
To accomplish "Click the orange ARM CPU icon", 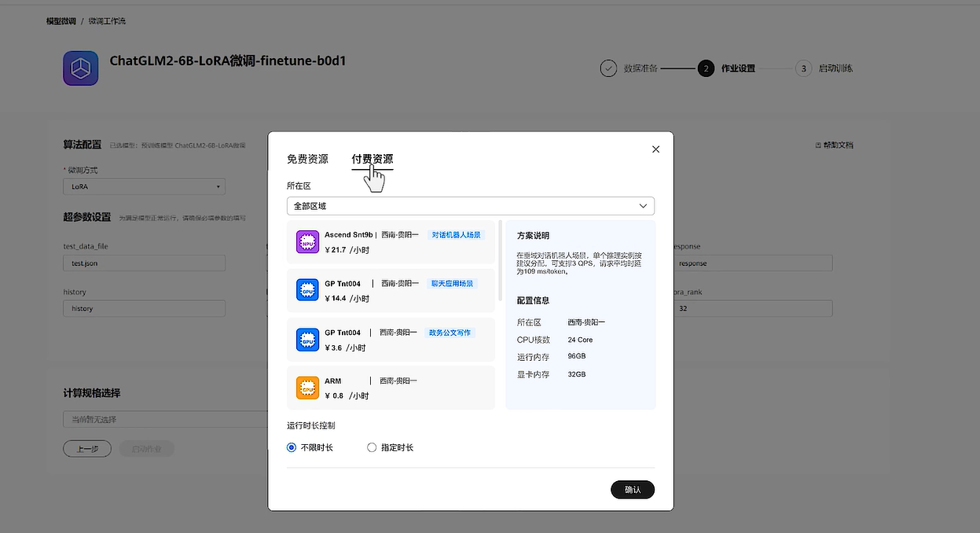I will point(307,388).
